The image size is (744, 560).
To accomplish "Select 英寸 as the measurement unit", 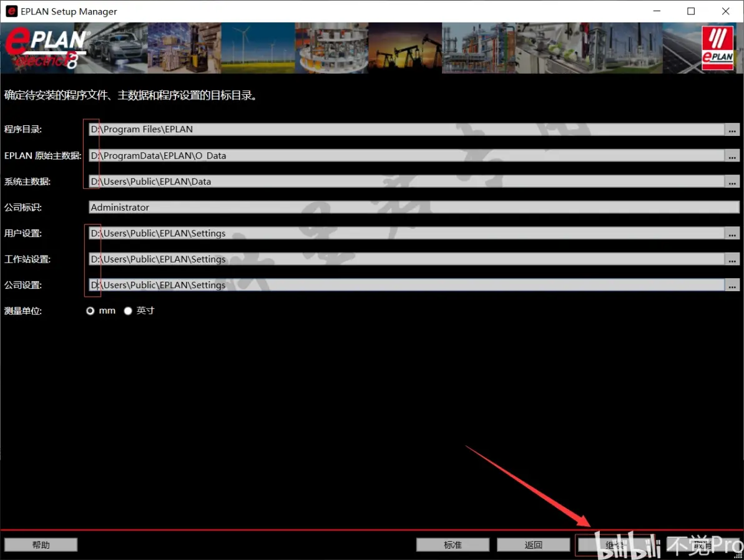I will coord(127,311).
